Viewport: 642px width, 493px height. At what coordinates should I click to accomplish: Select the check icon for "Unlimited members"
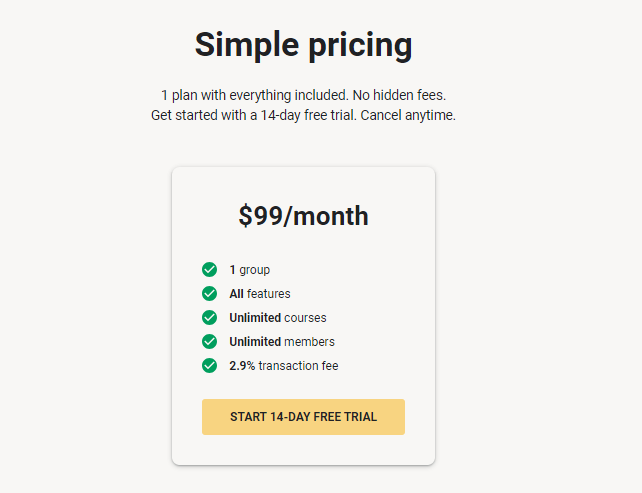click(x=209, y=341)
